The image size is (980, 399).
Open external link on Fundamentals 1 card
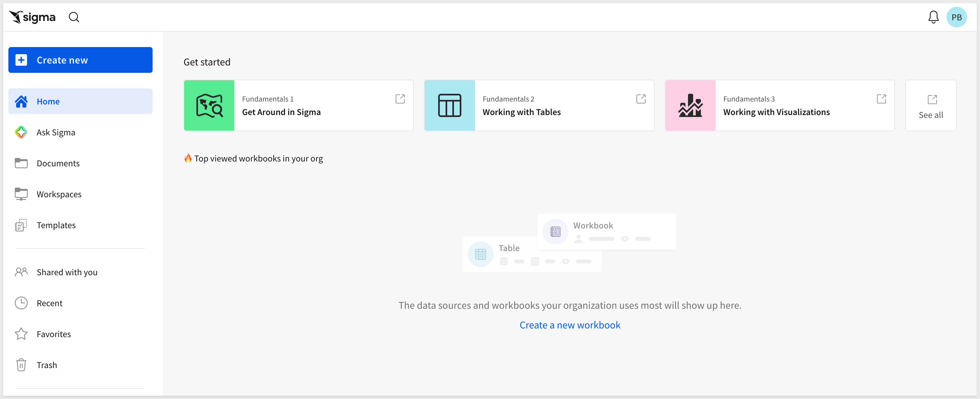(x=400, y=99)
